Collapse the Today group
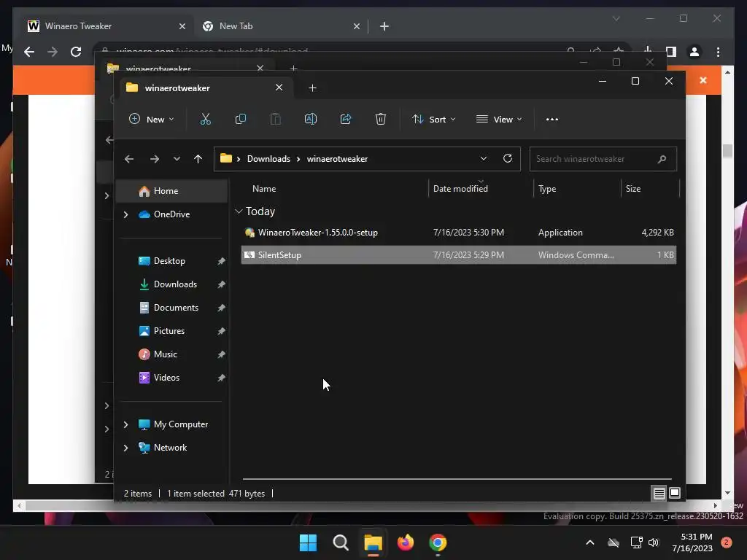 pyautogui.click(x=239, y=211)
